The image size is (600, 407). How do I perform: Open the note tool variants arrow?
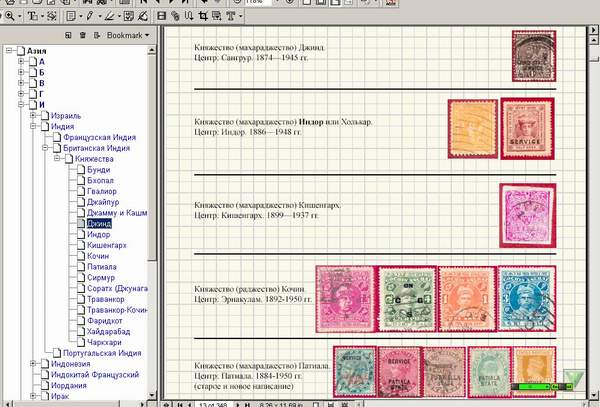(80, 16)
